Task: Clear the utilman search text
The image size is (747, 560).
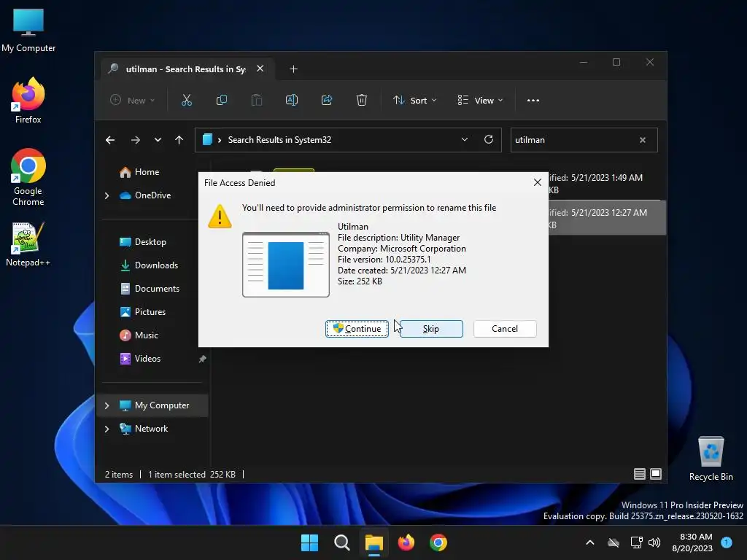Action: pyautogui.click(x=643, y=140)
